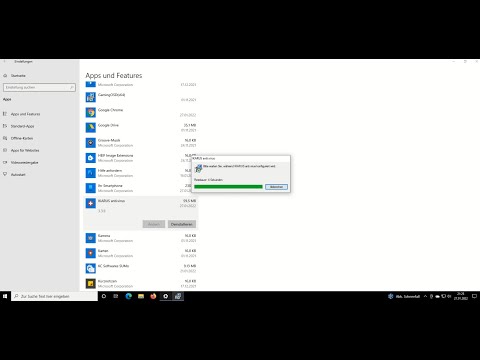
Task: Click the green progress bar in the dialog
Action: click(228, 187)
